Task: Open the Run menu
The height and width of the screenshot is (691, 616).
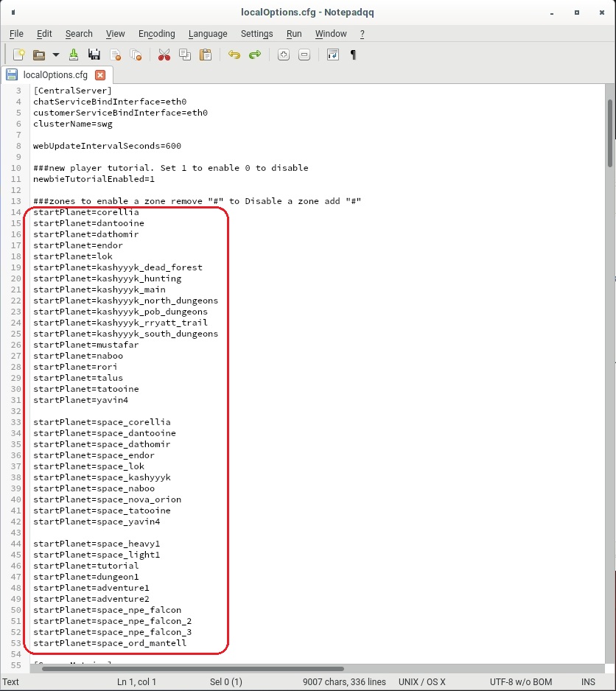Action: tap(294, 33)
